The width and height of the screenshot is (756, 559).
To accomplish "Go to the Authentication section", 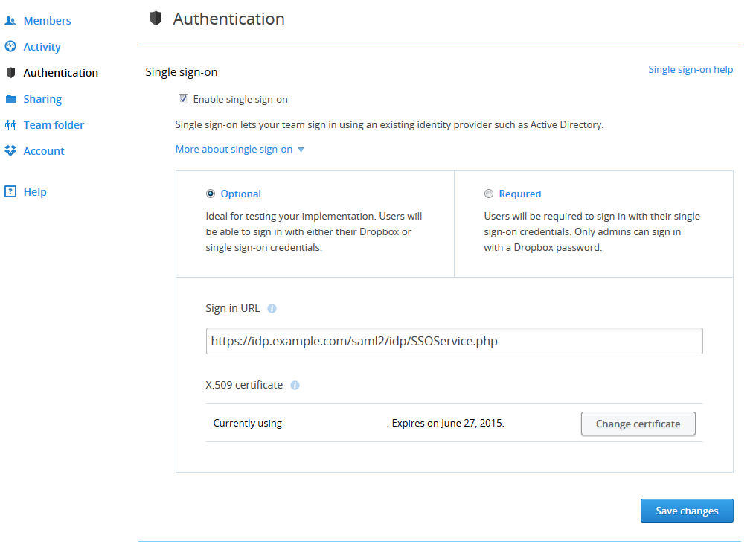I will tap(61, 73).
